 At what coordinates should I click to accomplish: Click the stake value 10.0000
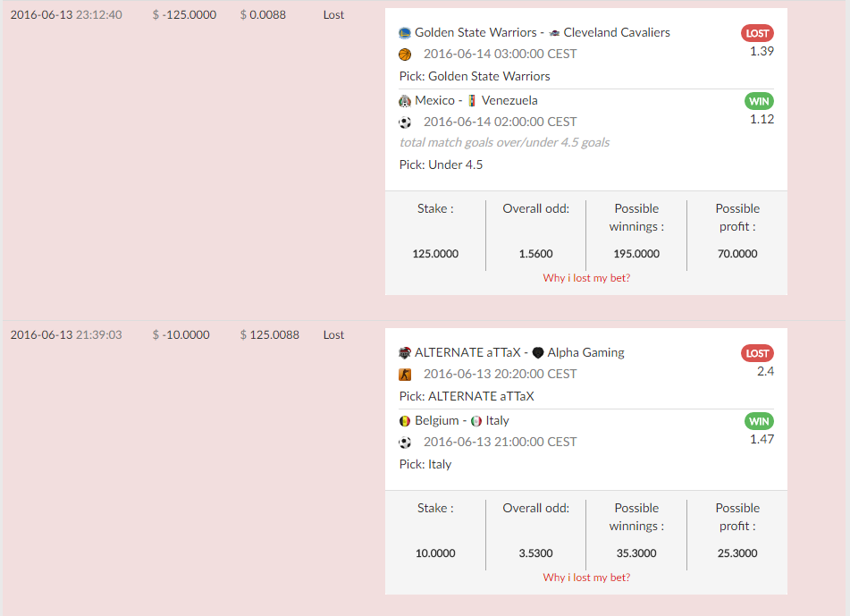435,553
